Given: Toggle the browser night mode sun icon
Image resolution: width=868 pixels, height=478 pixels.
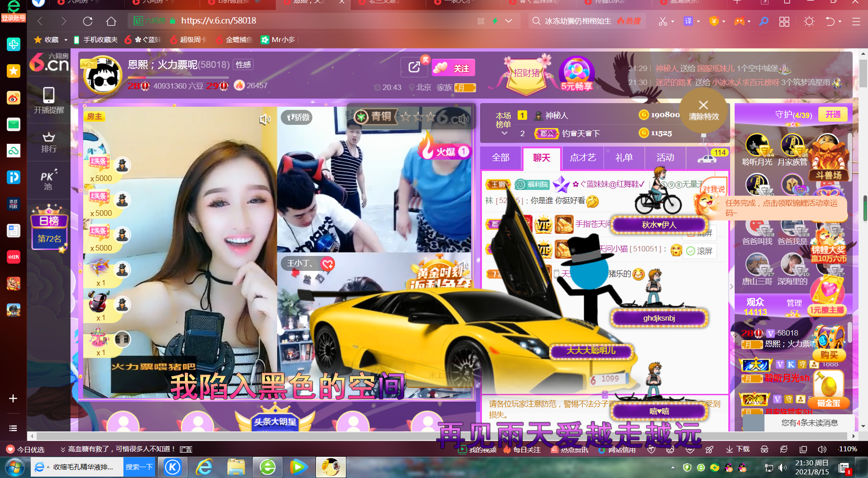Looking at the screenshot, I should [809, 21].
